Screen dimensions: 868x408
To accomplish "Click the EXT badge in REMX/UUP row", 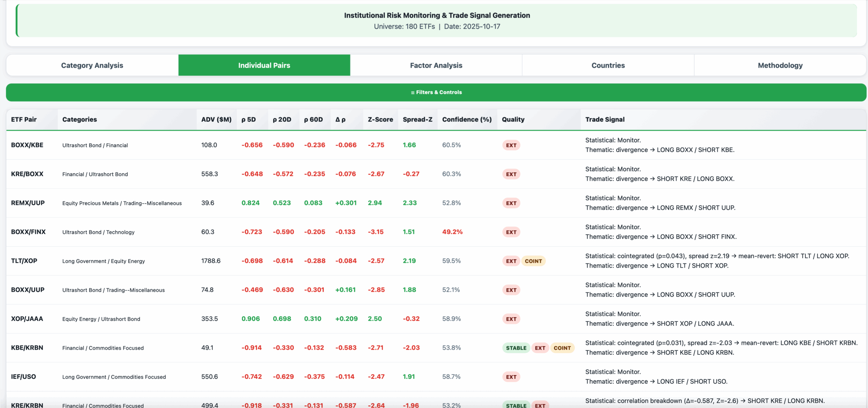I will 511,203.
